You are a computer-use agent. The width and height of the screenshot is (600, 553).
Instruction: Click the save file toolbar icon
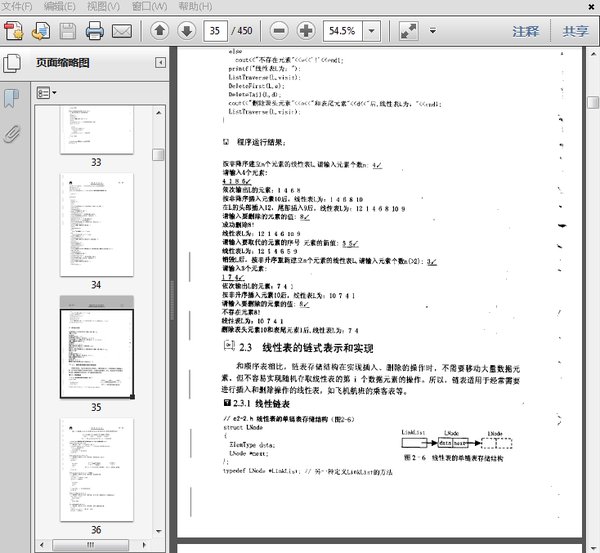[69, 31]
